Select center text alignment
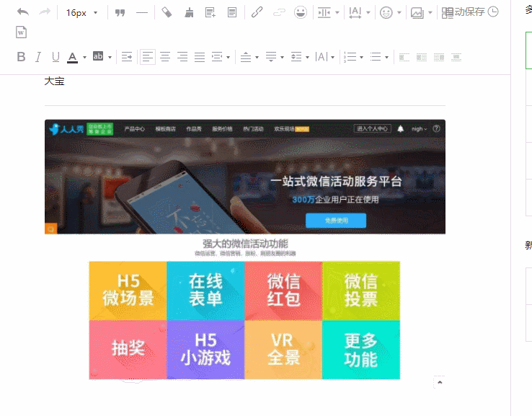The width and height of the screenshot is (532, 416). 165,57
